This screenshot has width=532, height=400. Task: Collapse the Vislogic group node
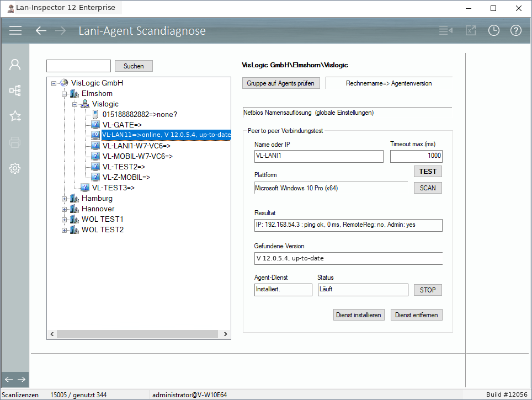pyautogui.click(x=75, y=104)
